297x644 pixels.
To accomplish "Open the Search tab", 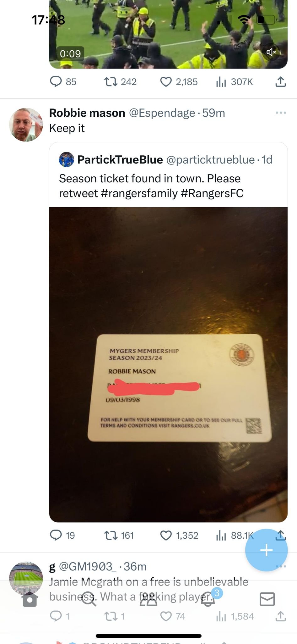I will click(x=89, y=599).
